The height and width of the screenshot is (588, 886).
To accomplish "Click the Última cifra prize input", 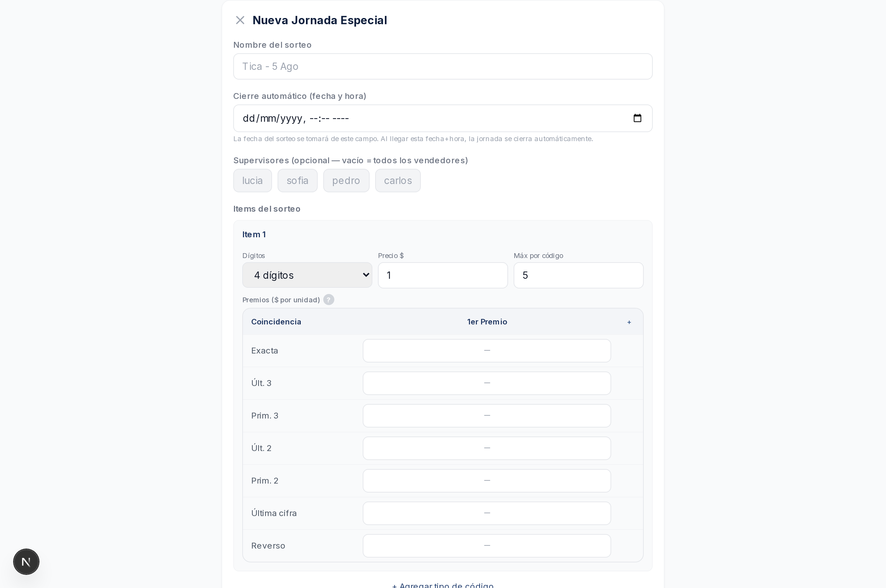I will click(487, 513).
